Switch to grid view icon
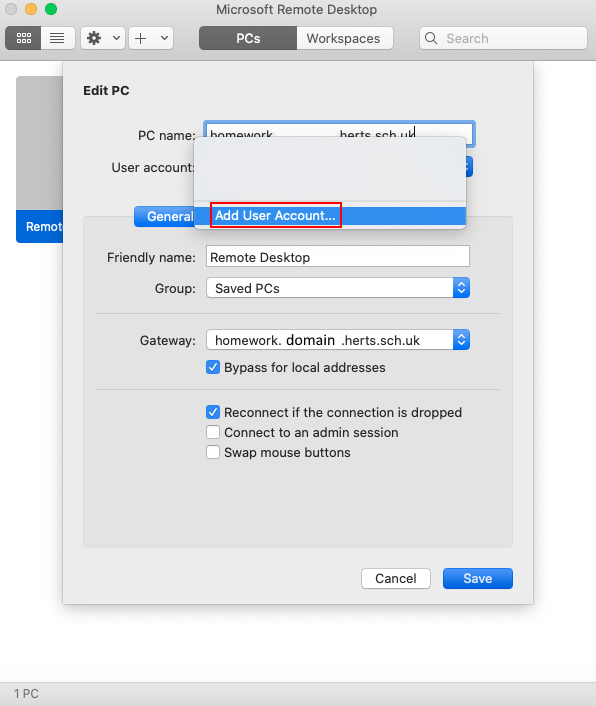 tap(23, 38)
